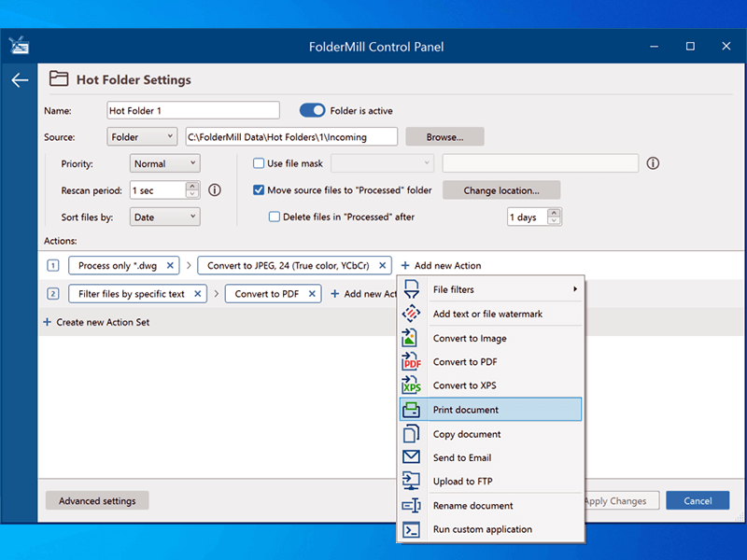This screenshot has width=747, height=560.
Task: Open the Browse dialog for source folder
Action: tap(444, 136)
